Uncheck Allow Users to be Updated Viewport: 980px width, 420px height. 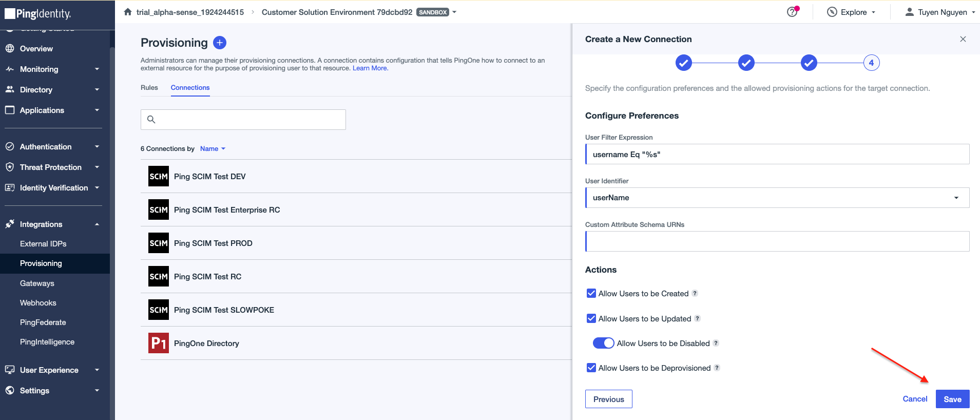(x=591, y=318)
